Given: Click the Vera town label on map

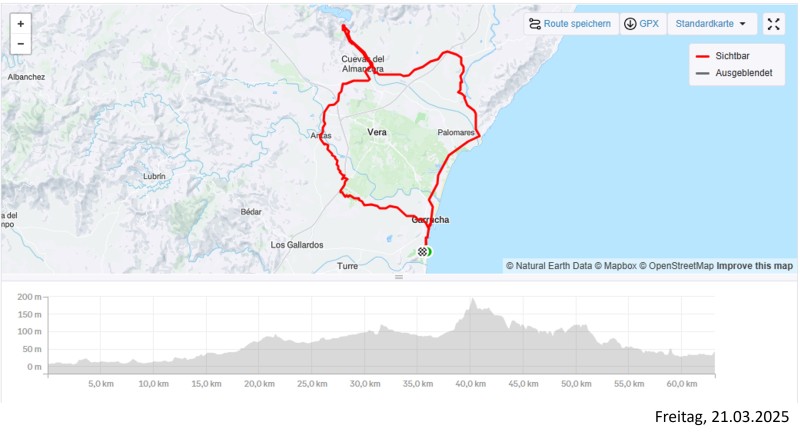Looking at the screenshot, I should pos(377,132).
